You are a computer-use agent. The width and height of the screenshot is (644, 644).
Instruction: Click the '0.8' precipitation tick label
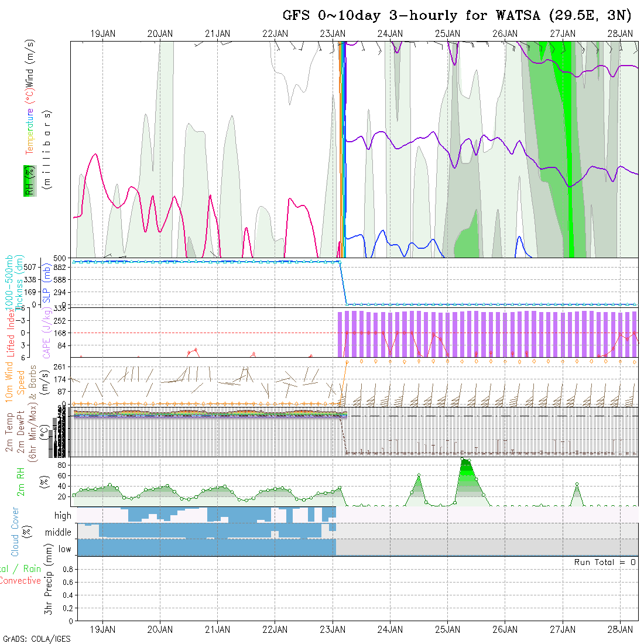point(68,569)
